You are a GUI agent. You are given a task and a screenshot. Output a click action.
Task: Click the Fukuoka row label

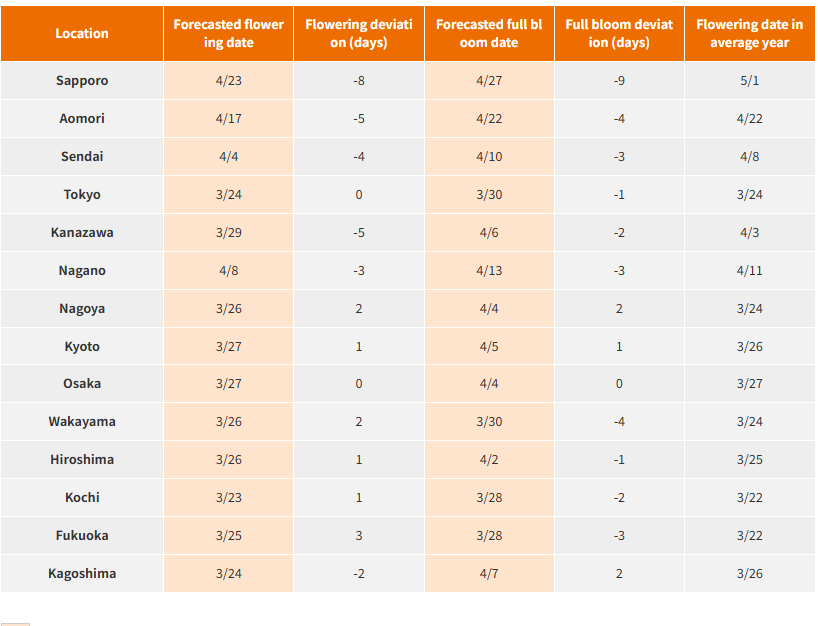[82, 535]
